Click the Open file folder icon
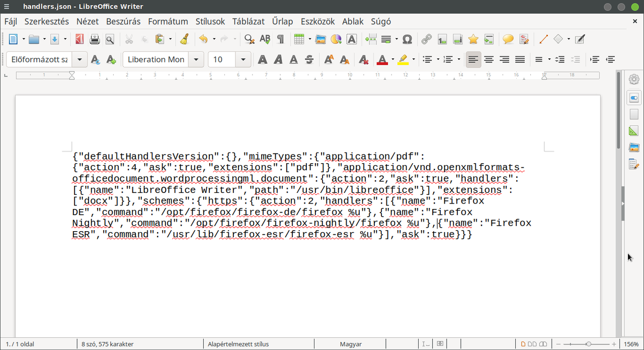This screenshot has height=350, width=644. pyautogui.click(x=34, y=39)
